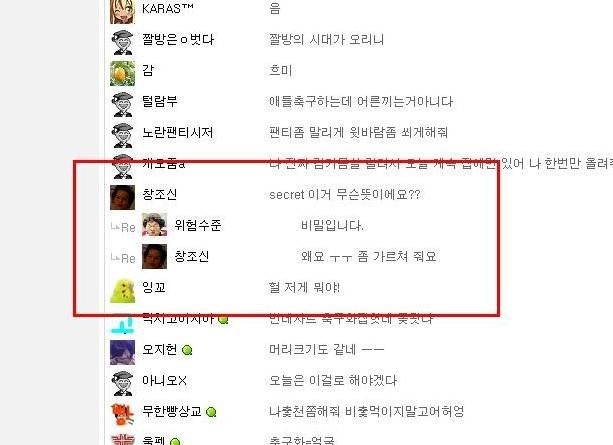The image size is (613, 445).
Task: Open 잉꼬's comment 헐 저게 뭐야!
Action: point(304,287)
